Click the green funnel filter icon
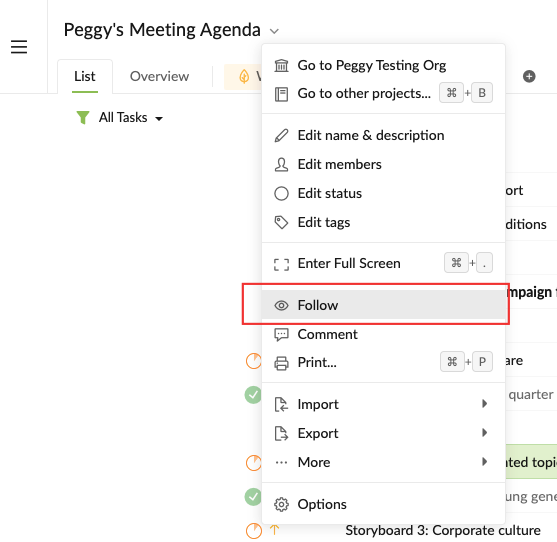This screenshot has height=542, width=557. [83, 118]
